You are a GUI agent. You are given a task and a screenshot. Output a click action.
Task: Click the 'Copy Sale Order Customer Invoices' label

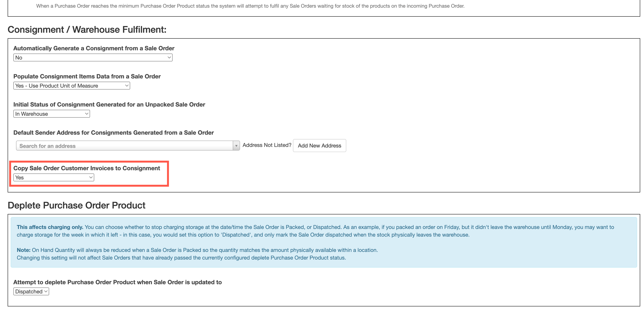pos(87,168)
